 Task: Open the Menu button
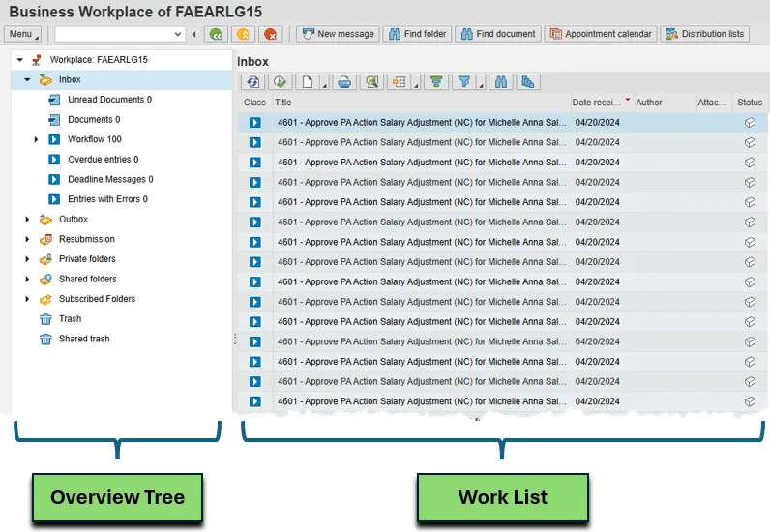click(x=22, y=34)
